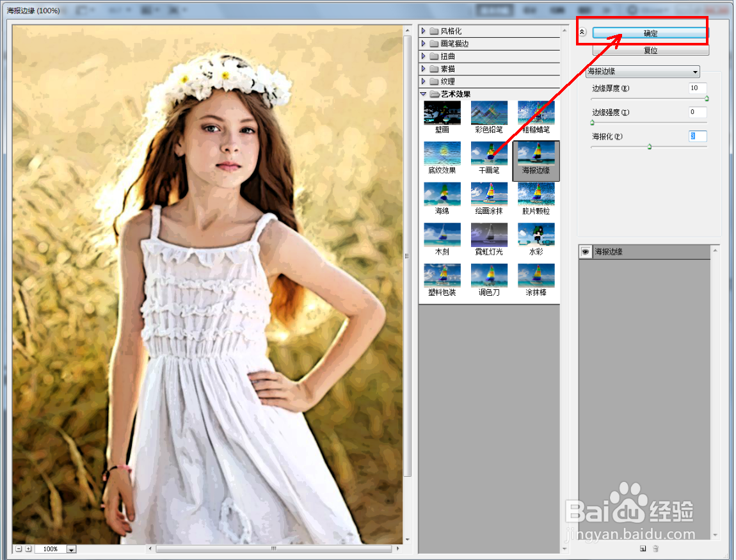Screen dimensions: 736x560
Task: Click the 海报化 value field
Action: click(698, 136)
